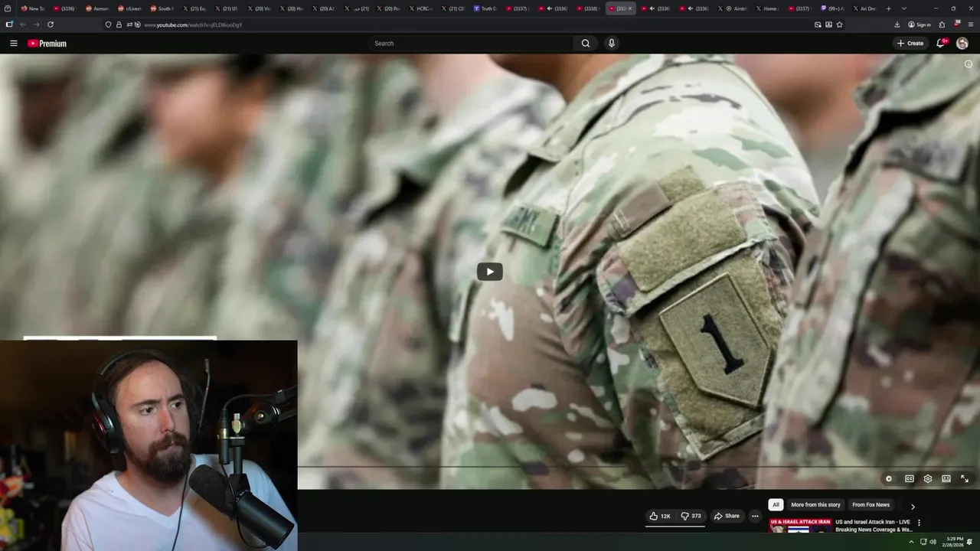Bookmark this page with star icon
Viewport: 980px width, 551px height.
[x=839, y=24]
